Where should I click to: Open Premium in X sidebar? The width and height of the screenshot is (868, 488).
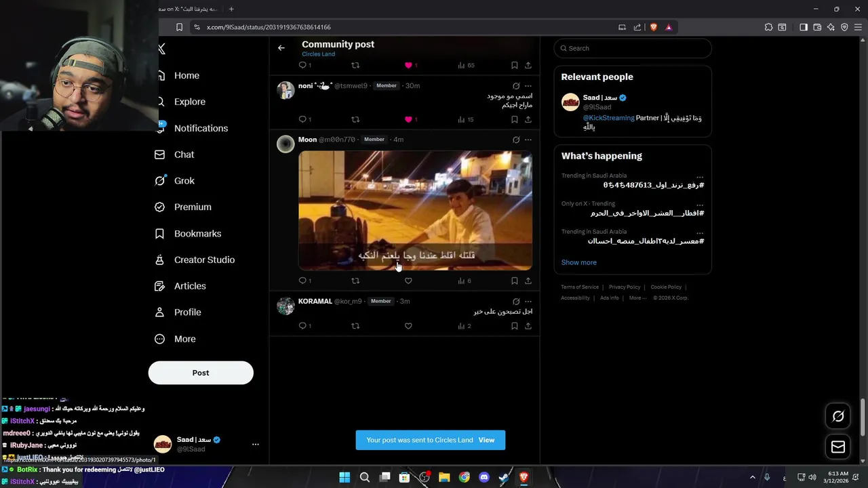coord(193,207)
